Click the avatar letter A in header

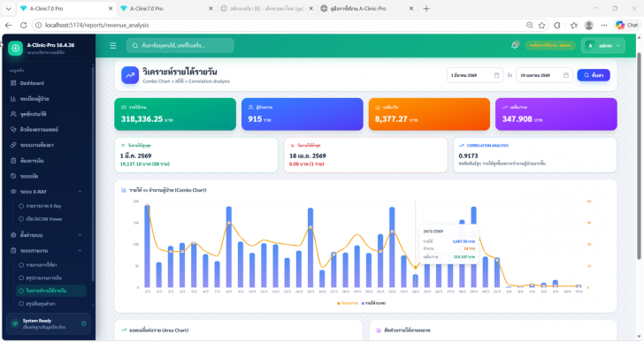coord(590,46)
